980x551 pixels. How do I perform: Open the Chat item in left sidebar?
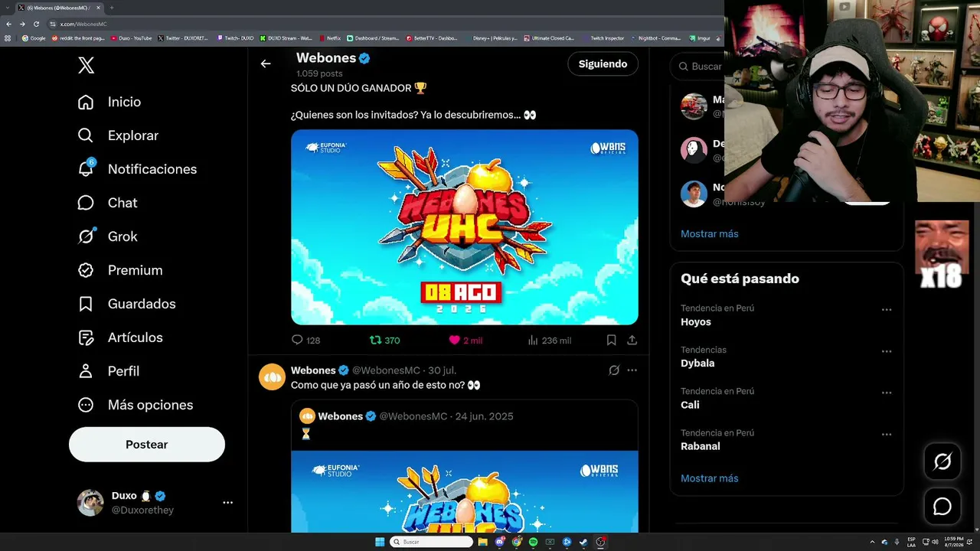[107, 203]
